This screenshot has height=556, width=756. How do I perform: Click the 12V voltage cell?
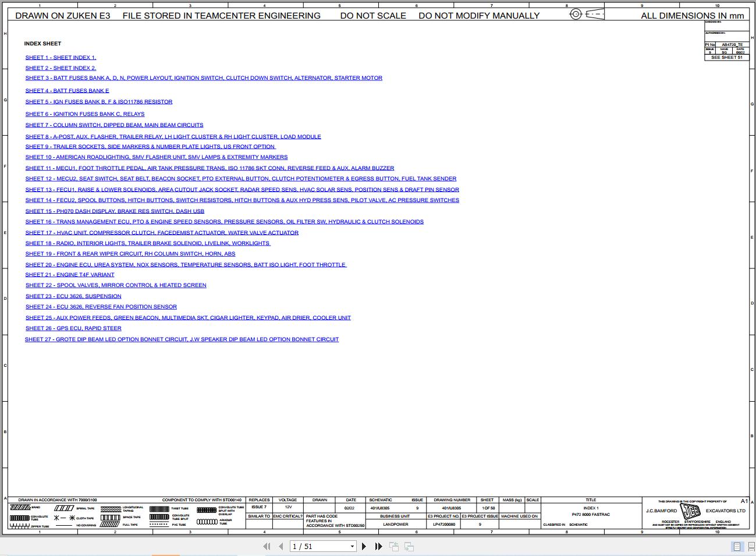[288, 508]
